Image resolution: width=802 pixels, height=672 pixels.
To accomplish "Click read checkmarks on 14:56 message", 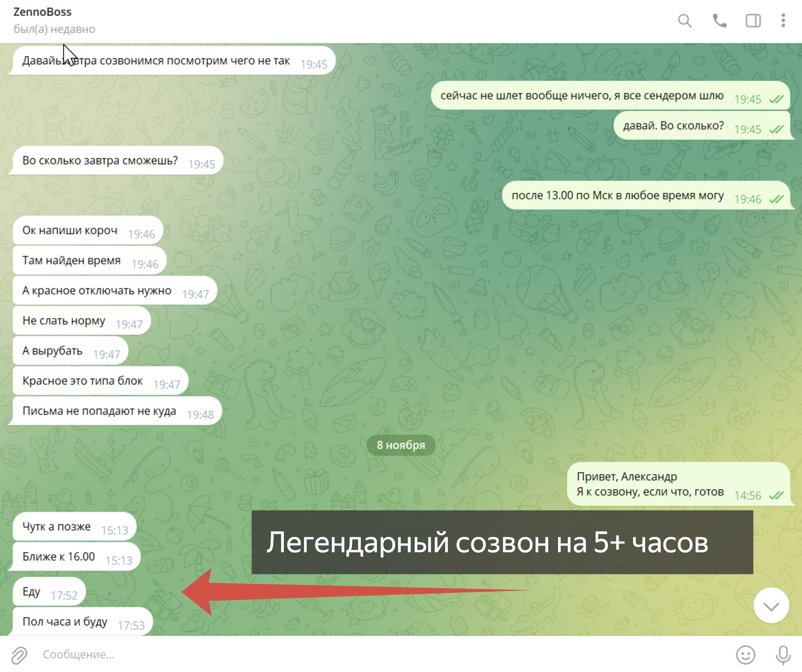I will pos(776,495).
